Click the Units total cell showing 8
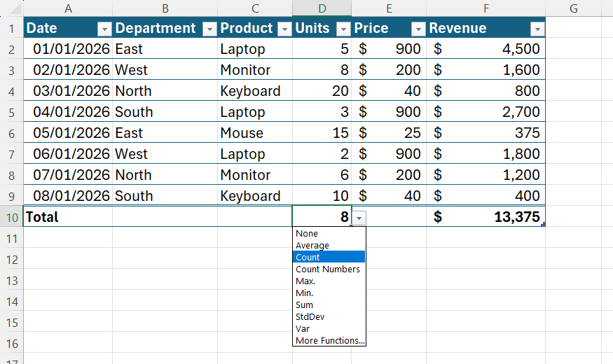 322,217
